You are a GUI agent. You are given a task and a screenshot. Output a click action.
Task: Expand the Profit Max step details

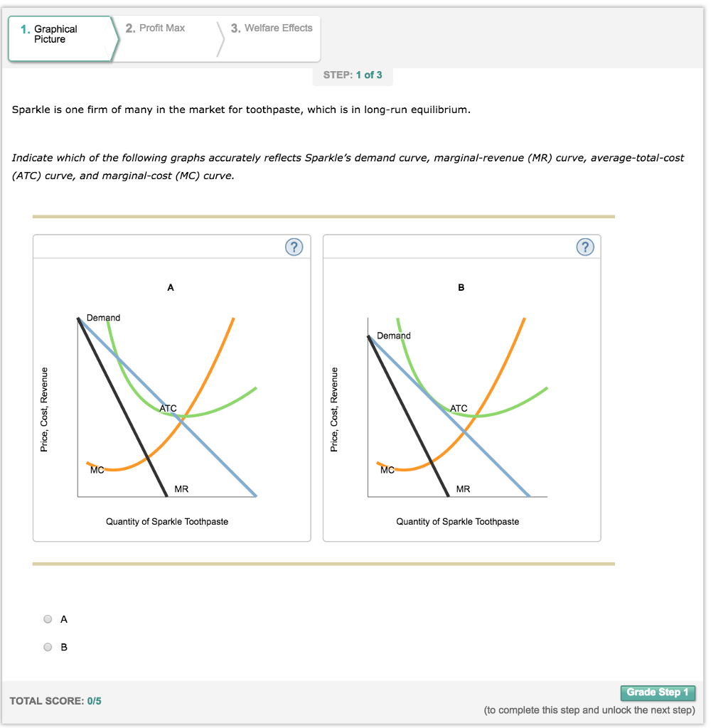pos(155,28)
